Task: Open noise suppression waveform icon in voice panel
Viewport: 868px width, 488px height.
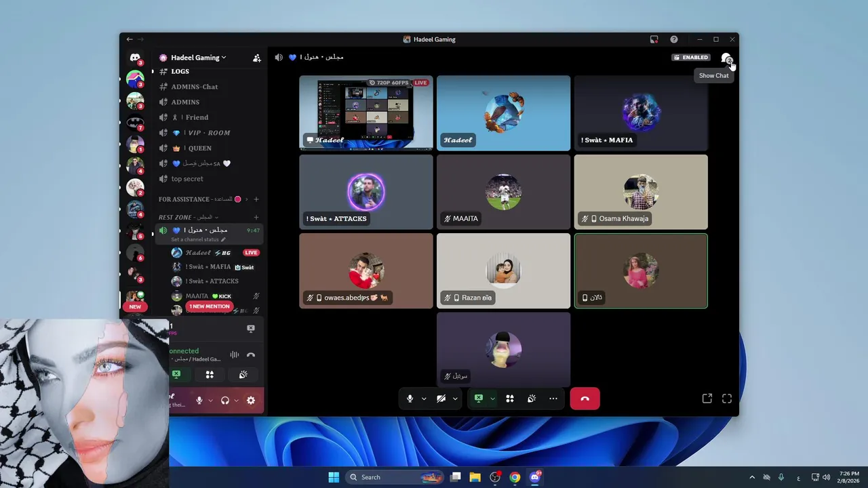Action: click(234, 354)
